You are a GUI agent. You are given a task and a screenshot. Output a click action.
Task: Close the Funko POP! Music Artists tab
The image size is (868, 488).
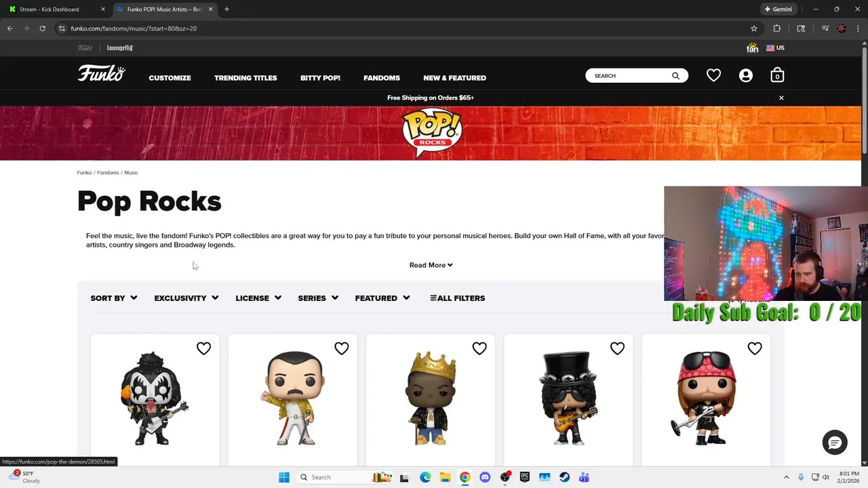[x=210, y=9]
